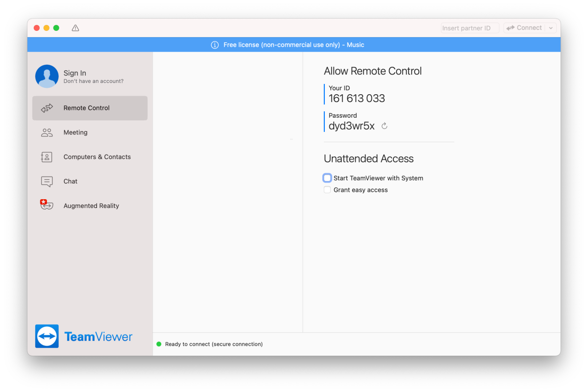Click the Chat speech bubble icon
Image resolution: width=588 pixels, height=392 pixels.
click(x=47, y=182)
